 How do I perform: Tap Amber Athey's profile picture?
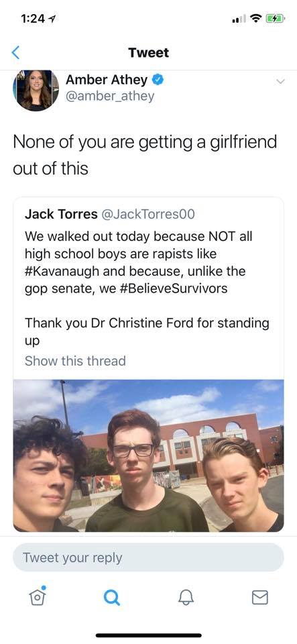36,91
